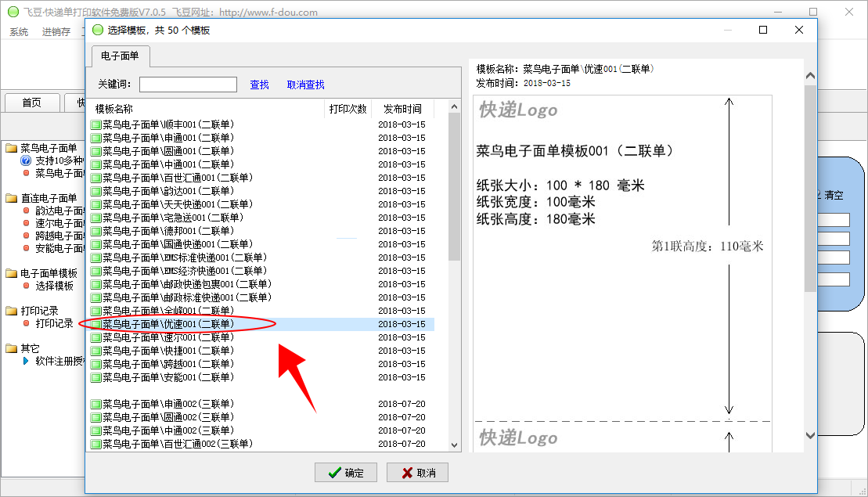Screen dimensions: 868x497
Task: Click the template icon beside 中通001(二联单)
Action: (x=95, y=165)
